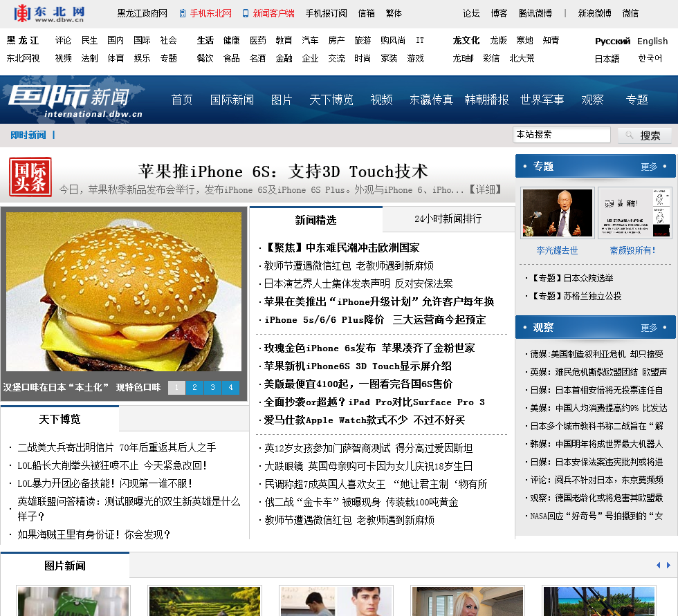Open 龙文化 category link
The height and width of the screenshot is (616, 678).
pyautogui.click(x=466, y=41)
